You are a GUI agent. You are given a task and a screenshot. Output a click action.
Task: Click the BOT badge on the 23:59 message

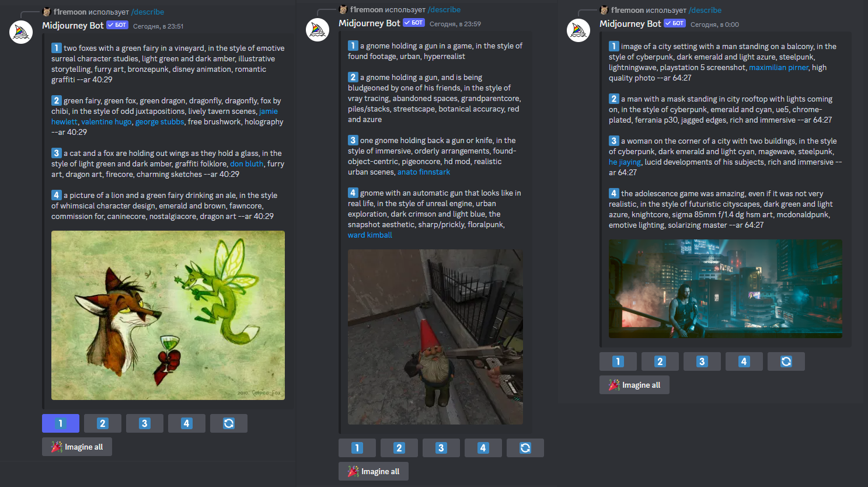tap(414, 23)
